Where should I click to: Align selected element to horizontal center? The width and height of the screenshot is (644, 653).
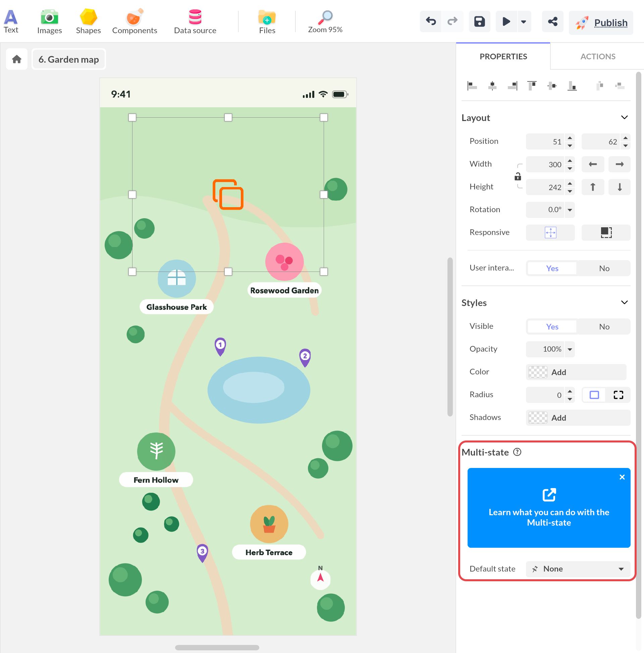[x=492, y=86]
